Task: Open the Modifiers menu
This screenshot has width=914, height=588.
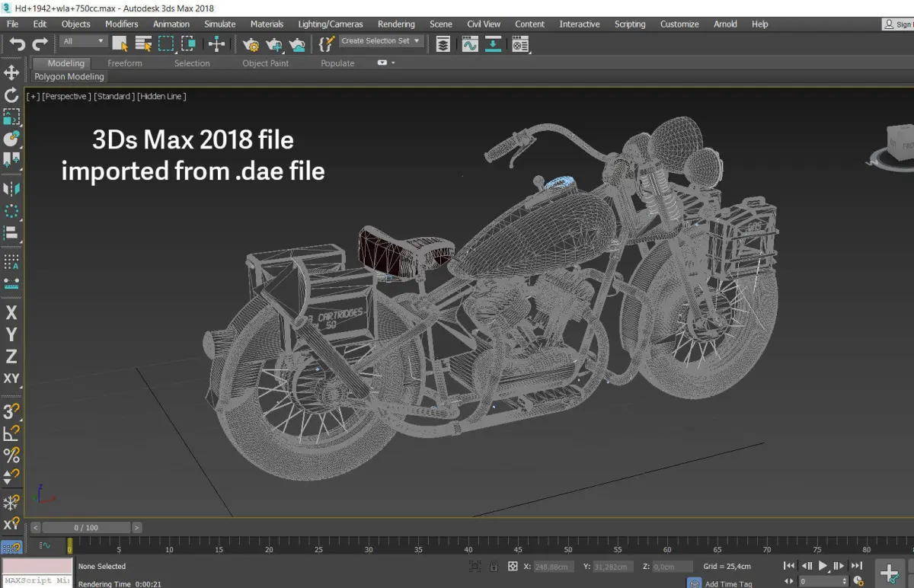Action: click(x=122, y=24)
